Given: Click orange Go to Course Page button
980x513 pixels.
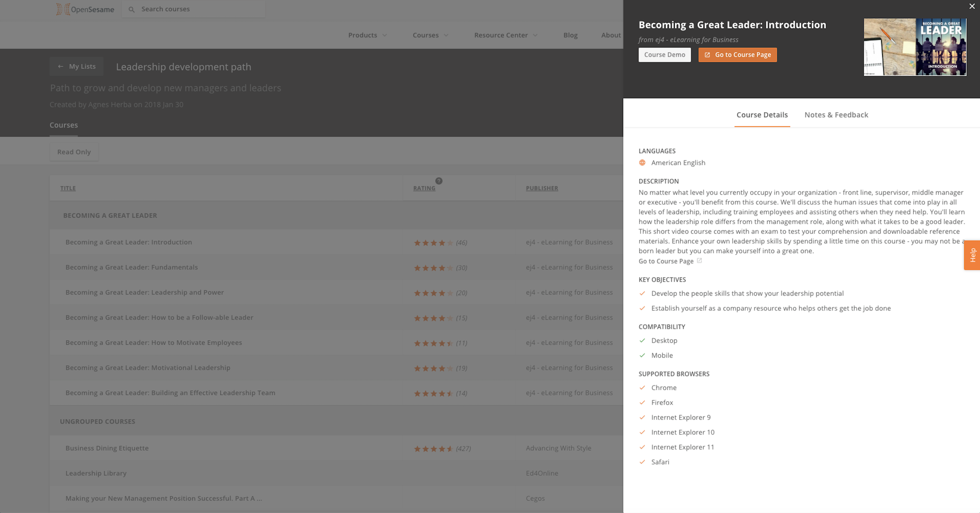Looking at the screenshot, I should tap(737, 55).
